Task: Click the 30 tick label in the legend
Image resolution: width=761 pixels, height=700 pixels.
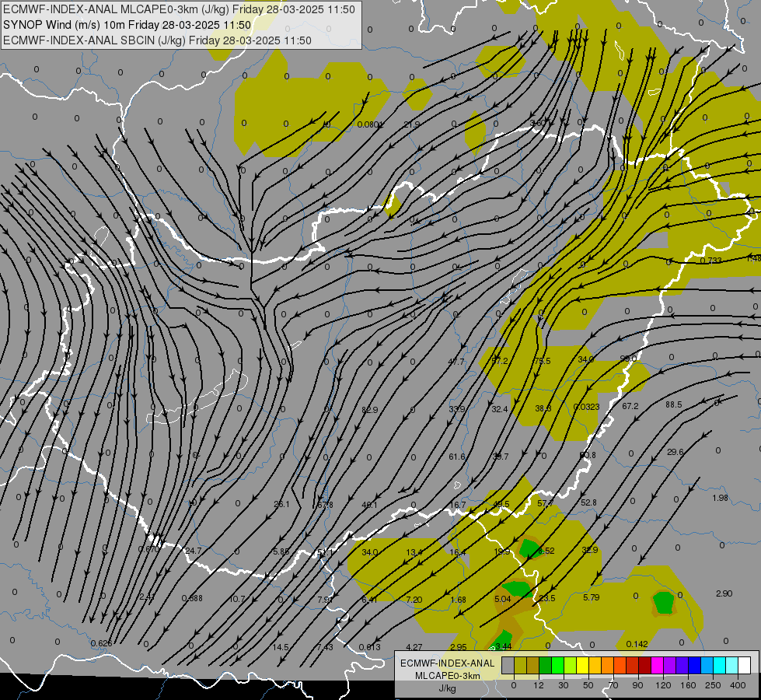Action: click(564, 685)
